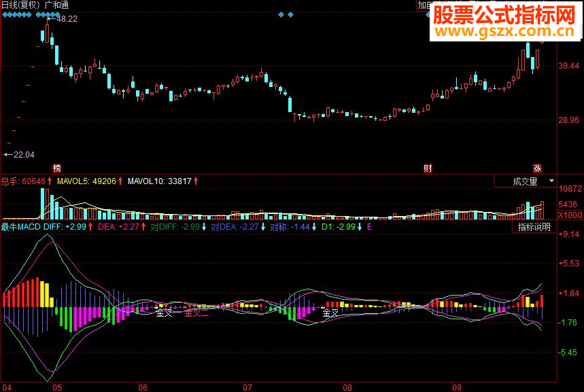
Task: Click the 榜 marker icon on the price chart
Action: tap(57, 168)
